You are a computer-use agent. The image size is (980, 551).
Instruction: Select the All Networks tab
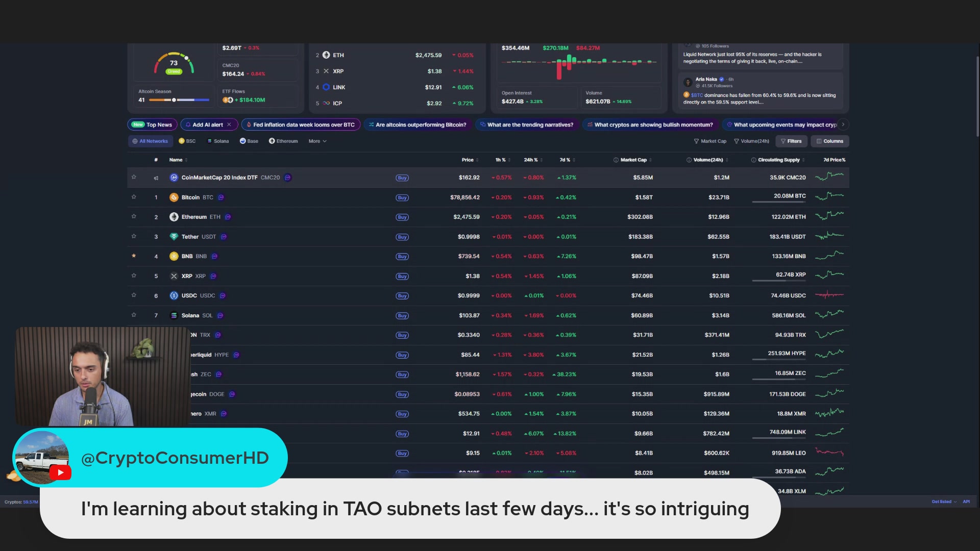coord(150,141)
